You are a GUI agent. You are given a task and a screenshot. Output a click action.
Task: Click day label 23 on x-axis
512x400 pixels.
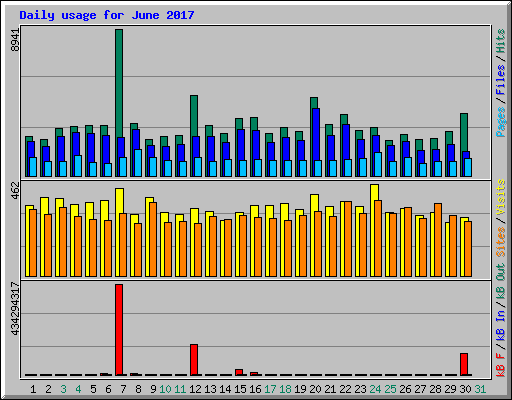[x=360, y=389]
